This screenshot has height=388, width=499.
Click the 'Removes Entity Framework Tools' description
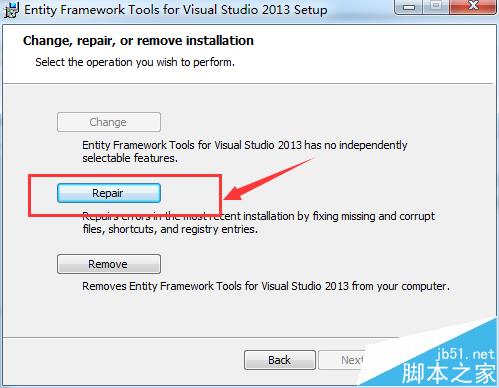[x=266, y=286]
